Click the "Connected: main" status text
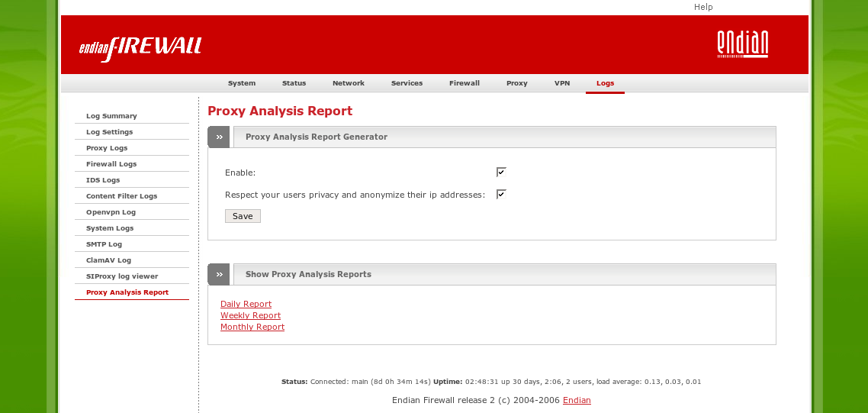 (x=371, y=382)
